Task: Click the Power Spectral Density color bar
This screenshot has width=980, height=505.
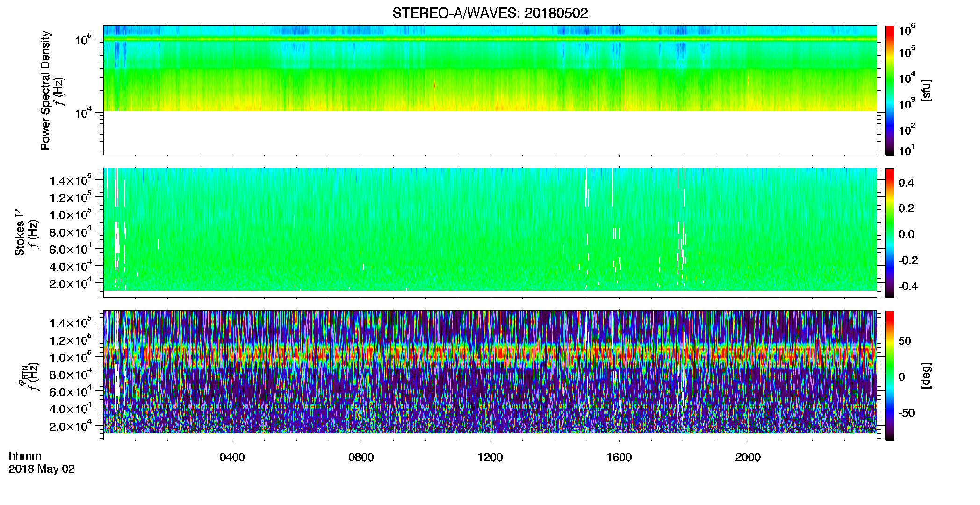Action: tap(890, 90)
